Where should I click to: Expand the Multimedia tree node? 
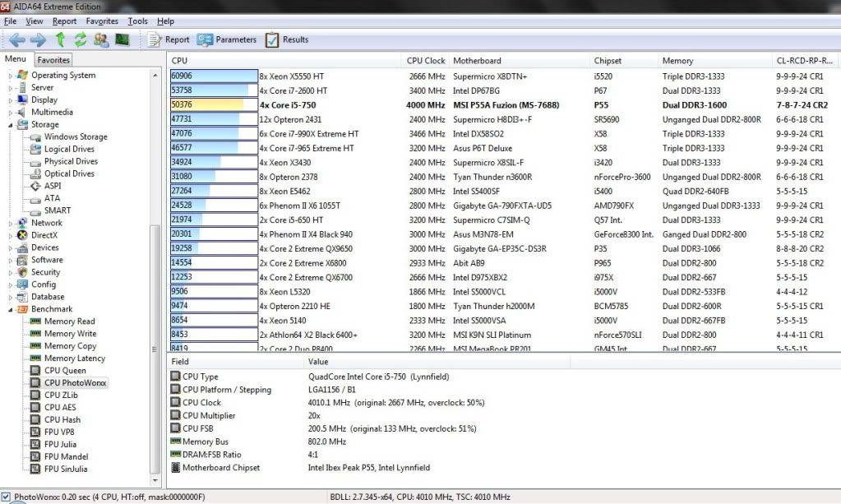click(x=10, y=113)
